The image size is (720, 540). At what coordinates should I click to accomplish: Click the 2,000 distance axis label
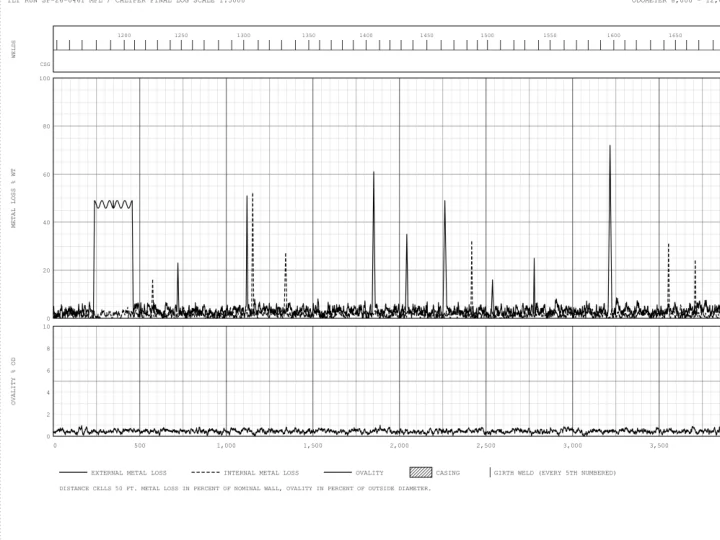point(399,445)
